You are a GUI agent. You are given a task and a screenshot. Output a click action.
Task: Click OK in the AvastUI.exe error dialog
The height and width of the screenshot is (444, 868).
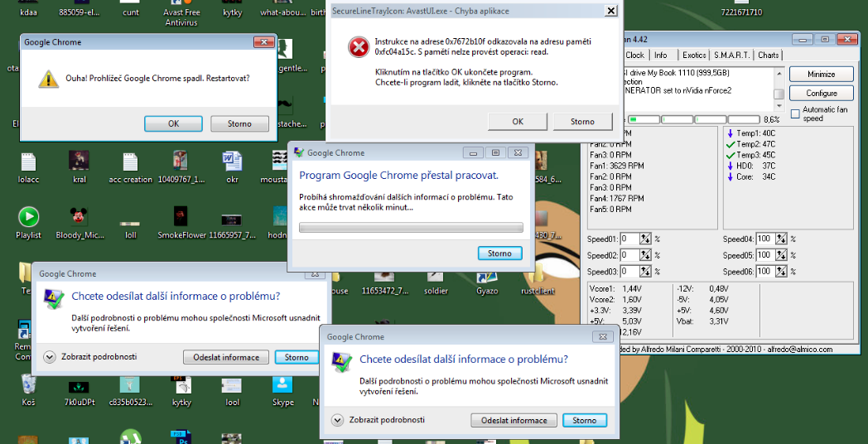coord(518,121)
